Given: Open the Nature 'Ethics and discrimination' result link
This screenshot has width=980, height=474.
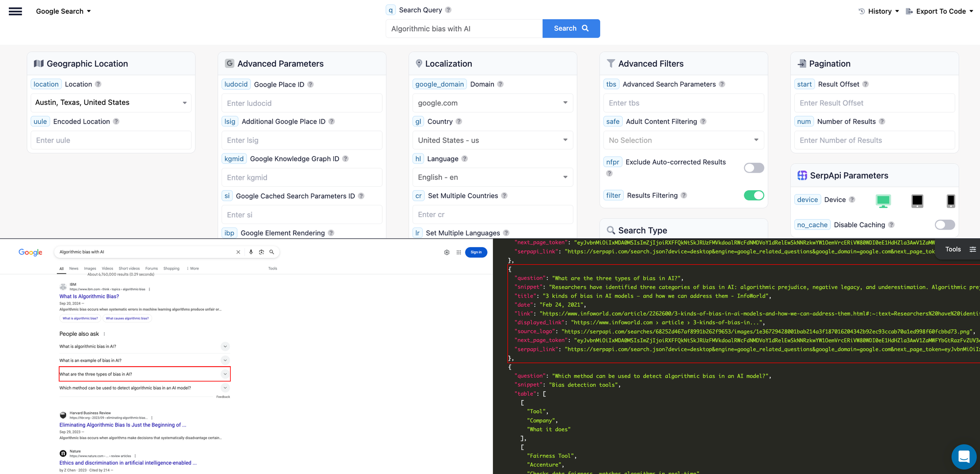Looking at the screenshot, I should [x=128, y=463].
